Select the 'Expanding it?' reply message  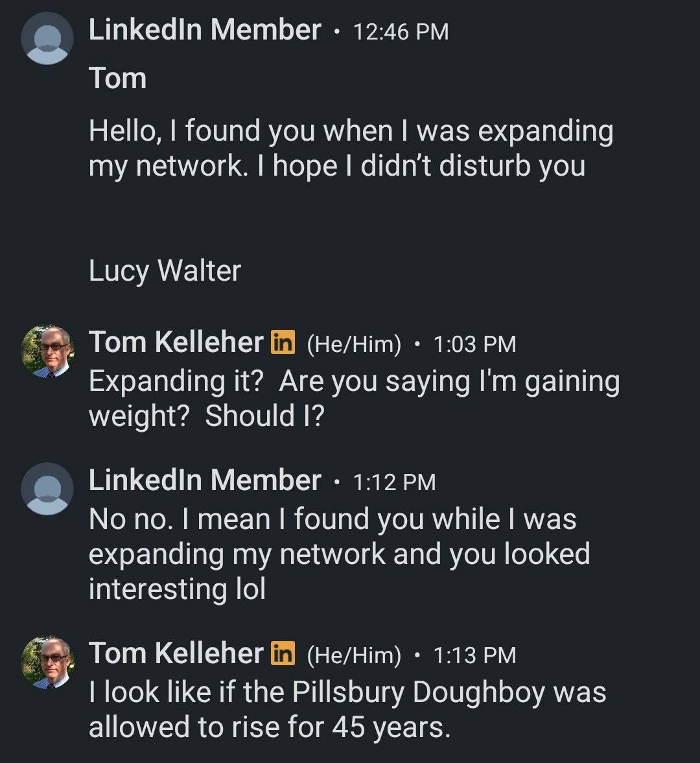pos(354,398)
